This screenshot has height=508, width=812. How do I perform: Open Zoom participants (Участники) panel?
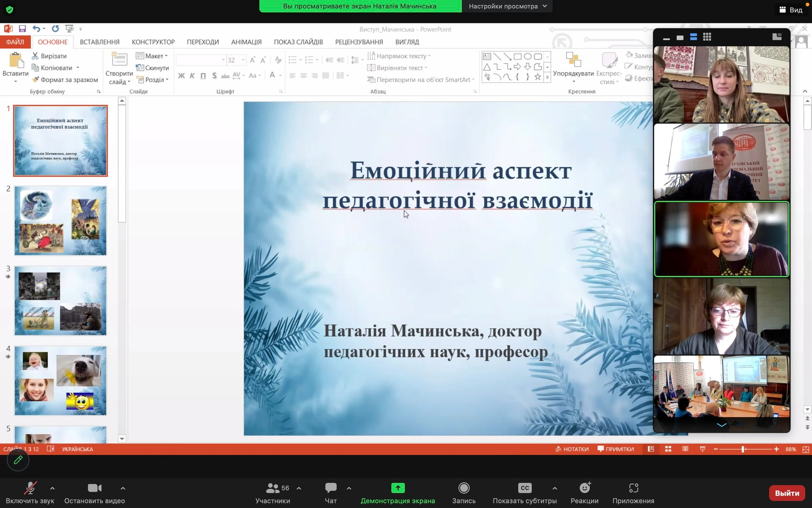tap(273, 493)
